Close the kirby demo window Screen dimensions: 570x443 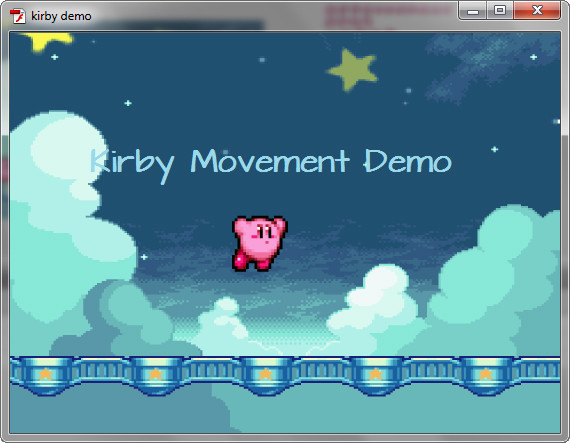point(537,11)
